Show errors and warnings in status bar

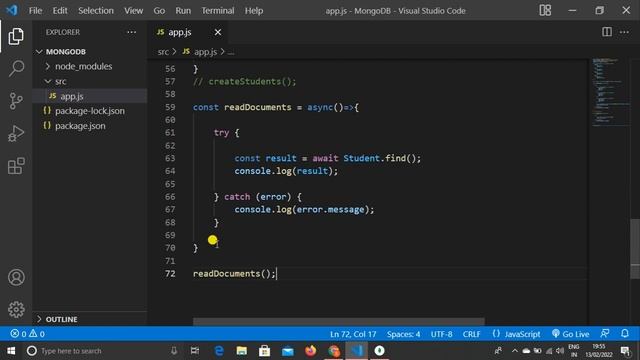point(27,334)
